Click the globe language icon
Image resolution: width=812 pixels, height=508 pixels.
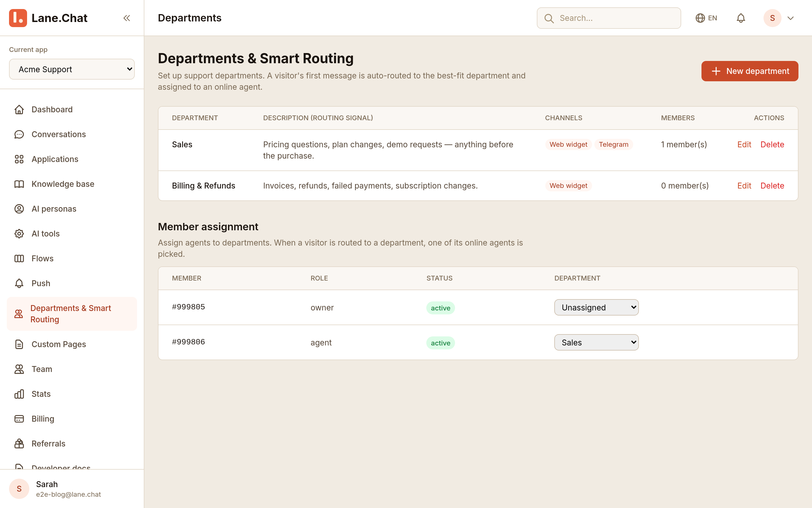[700, 18]
